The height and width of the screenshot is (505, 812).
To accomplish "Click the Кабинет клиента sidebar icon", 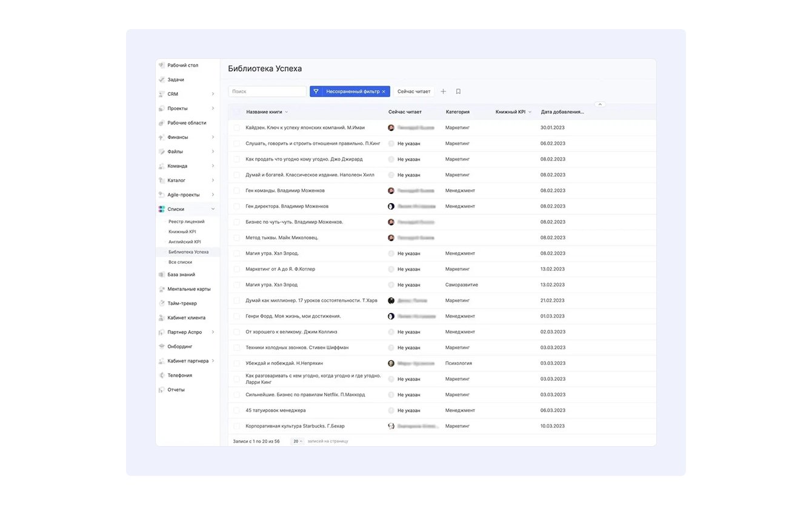I will click(x=162, y=318).
